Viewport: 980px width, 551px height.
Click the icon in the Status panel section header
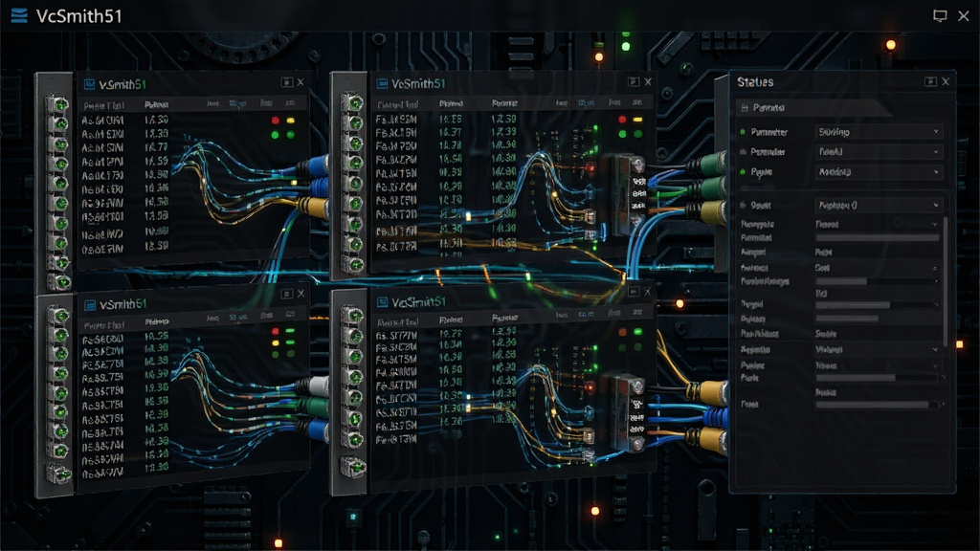point(745,108)
